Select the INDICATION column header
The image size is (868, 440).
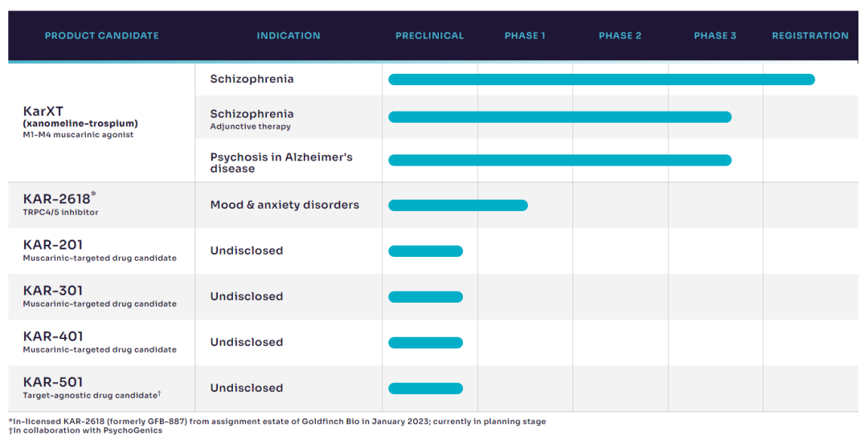click(x=289, y=35)
